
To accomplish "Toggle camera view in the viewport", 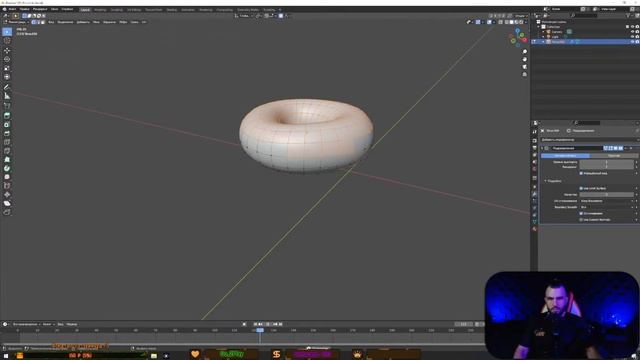I will click(524, 67).
